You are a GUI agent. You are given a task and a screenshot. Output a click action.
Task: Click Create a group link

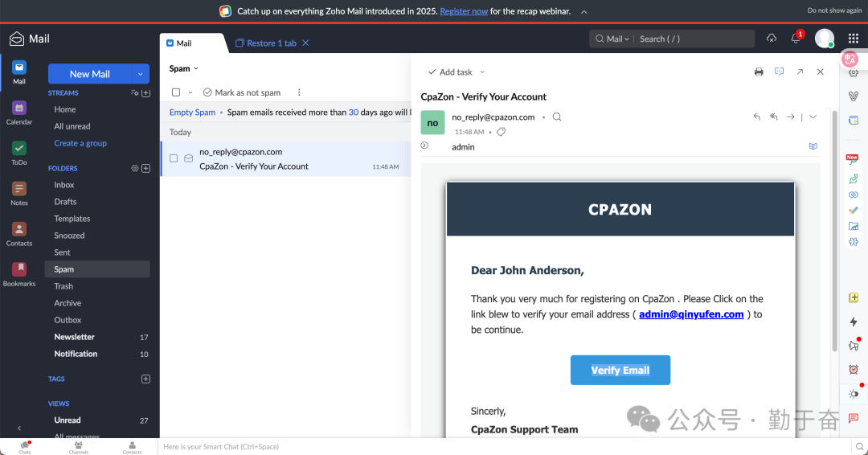coord(80,143)
